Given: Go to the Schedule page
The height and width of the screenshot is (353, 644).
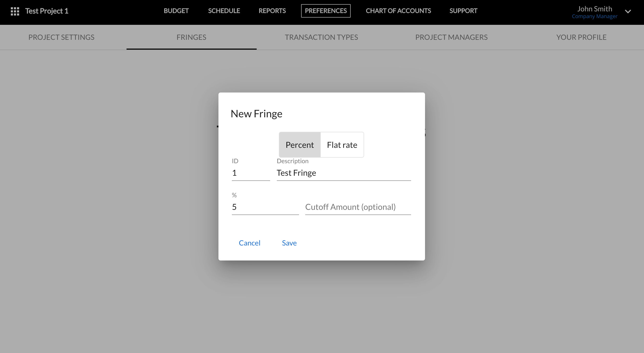Looking at the screenshot, I should pos(224,11).
